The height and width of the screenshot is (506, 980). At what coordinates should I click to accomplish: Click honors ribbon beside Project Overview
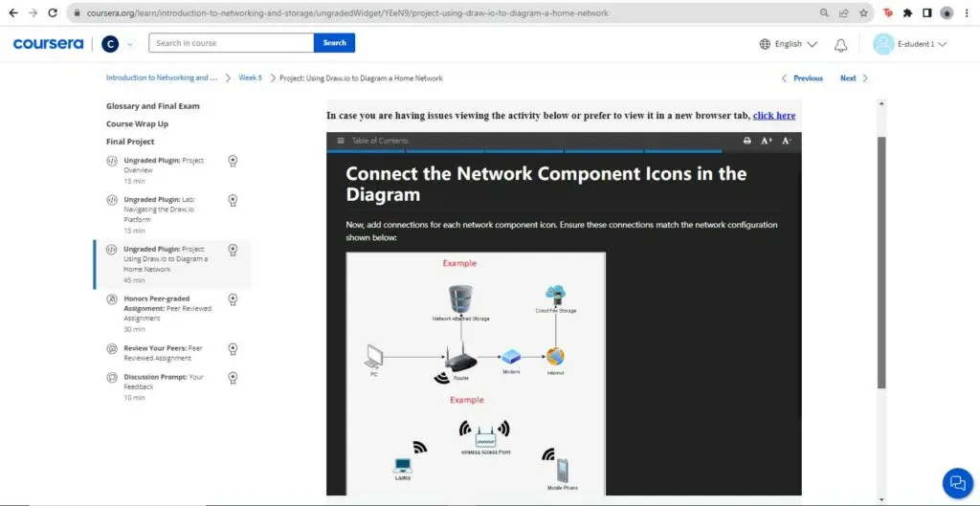click(x=233, y=161)
